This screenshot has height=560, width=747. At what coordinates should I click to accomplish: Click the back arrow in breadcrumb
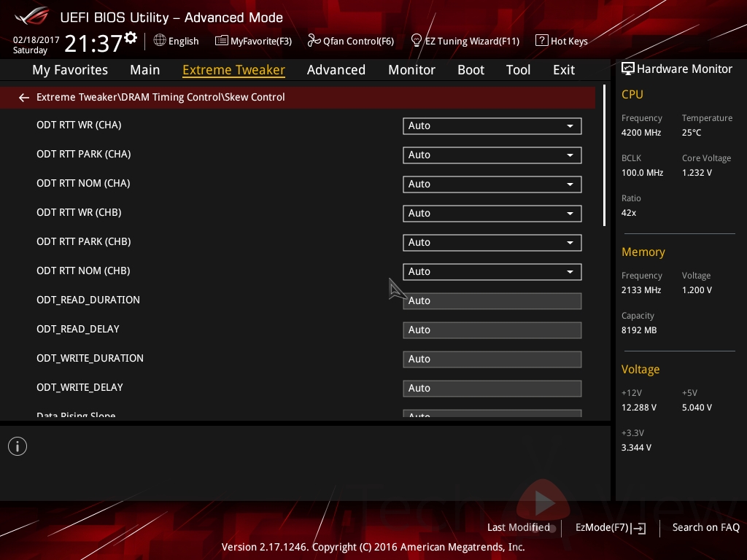pos(24,98)
